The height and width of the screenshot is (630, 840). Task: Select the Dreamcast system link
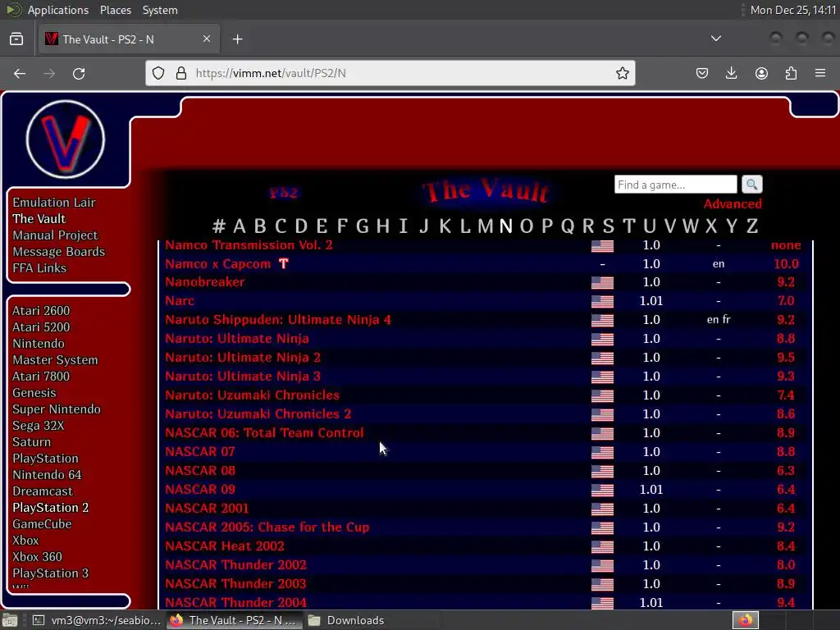pos(43,491)
